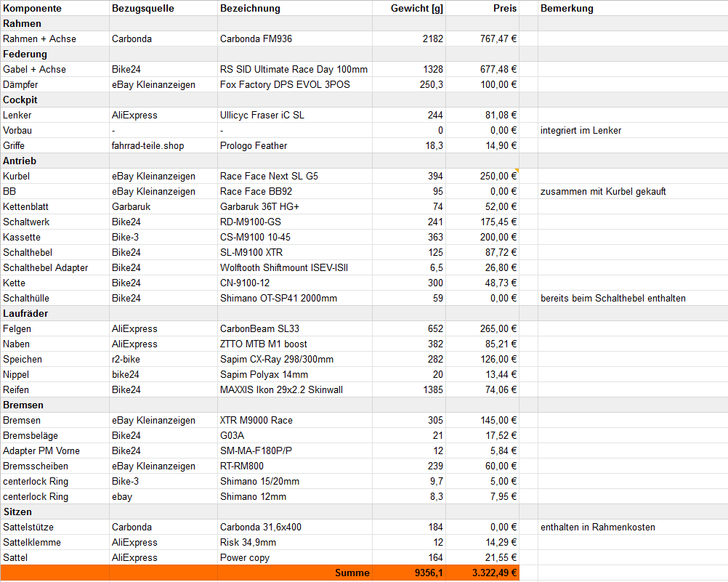
Task: Click the Ullicyc Fraser iC SL cell
Action: pyautogui.click(x=295, y=116)
